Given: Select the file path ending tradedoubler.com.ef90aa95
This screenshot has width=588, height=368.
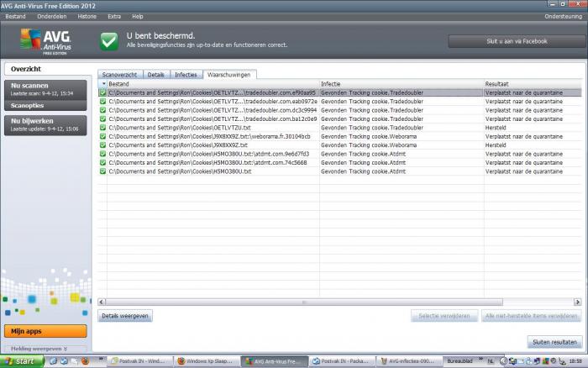Looking at the screenshot, I should point(213,92).
